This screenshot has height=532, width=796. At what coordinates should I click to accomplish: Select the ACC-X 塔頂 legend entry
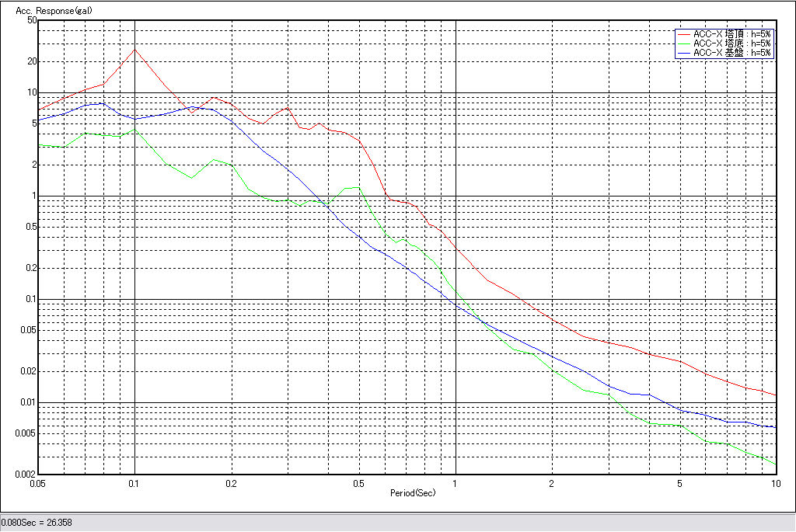[731, 34]
